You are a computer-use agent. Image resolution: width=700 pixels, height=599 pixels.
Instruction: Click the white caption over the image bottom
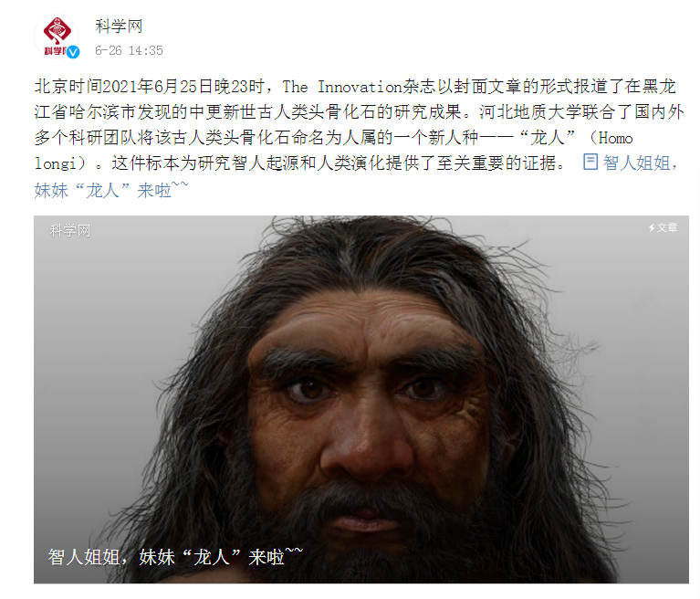[x=175, y=557]
